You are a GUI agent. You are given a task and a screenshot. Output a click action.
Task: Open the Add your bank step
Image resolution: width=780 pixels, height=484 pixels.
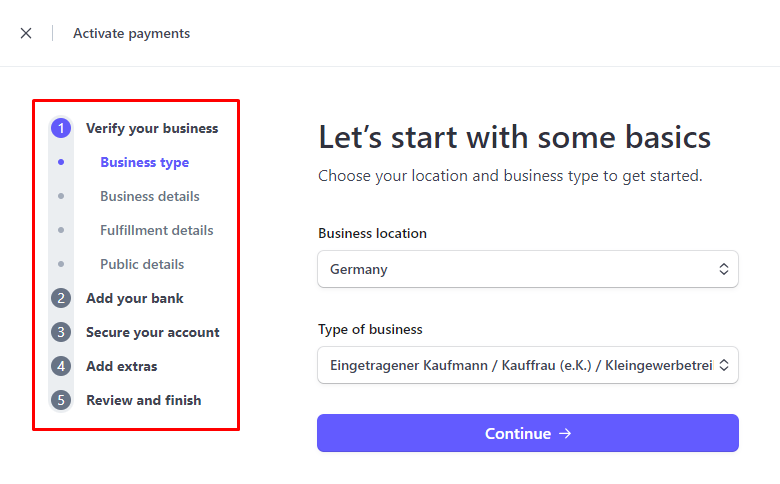coord(135,298)
